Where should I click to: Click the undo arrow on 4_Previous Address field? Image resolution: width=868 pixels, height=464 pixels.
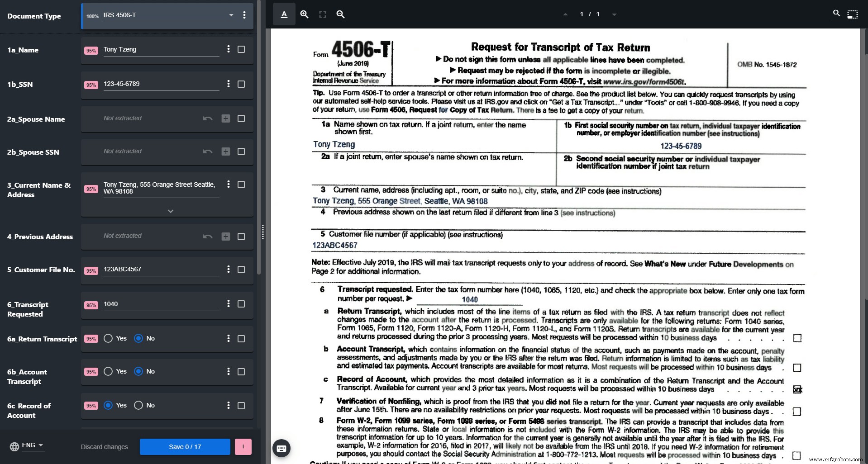click(207, 236)
